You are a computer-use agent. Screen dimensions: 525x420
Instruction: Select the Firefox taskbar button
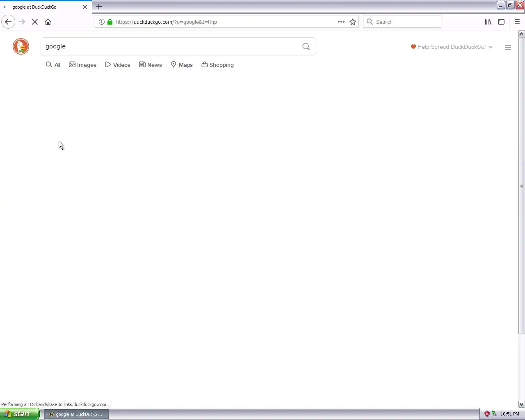click(76, 414)
